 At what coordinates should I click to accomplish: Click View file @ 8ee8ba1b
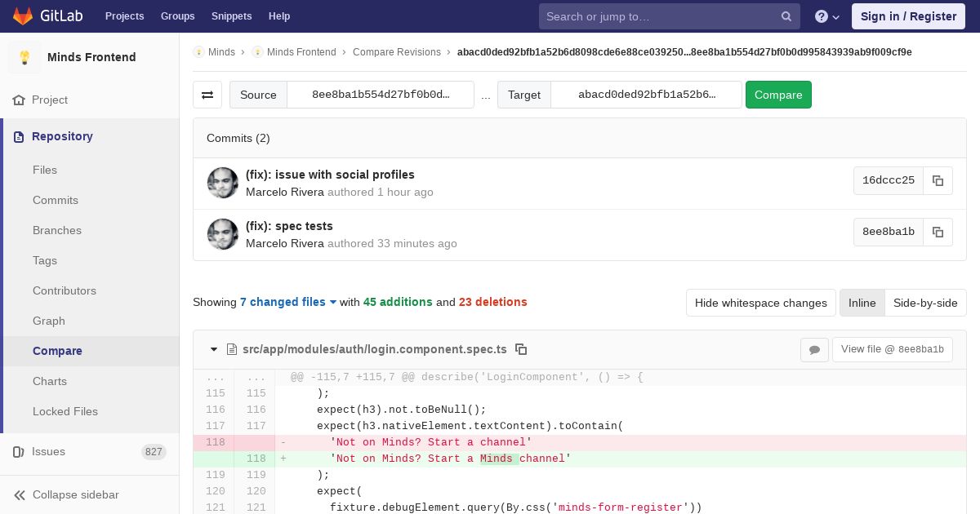(892, 349)
